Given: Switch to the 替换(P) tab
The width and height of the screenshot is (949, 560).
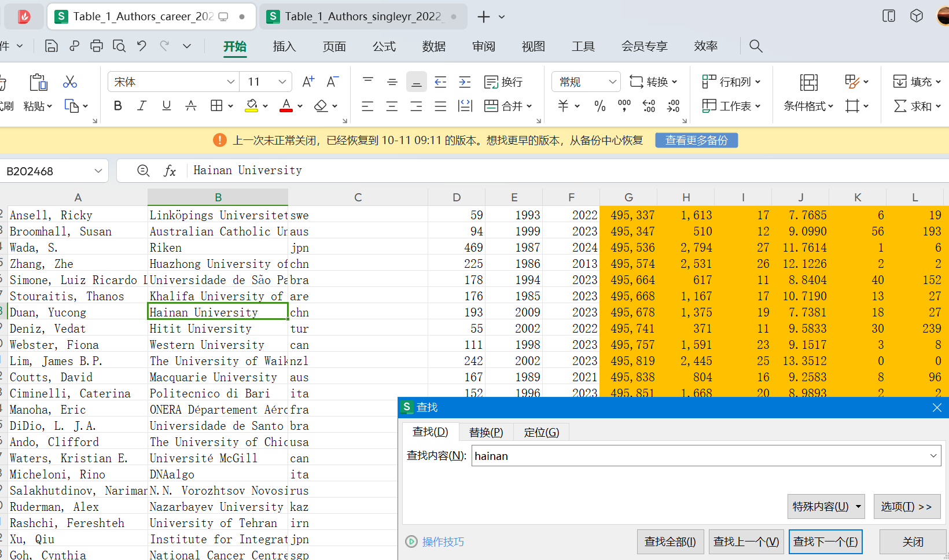Looking at the screenshot, I should pyautogui.click(x=486, y=432).
